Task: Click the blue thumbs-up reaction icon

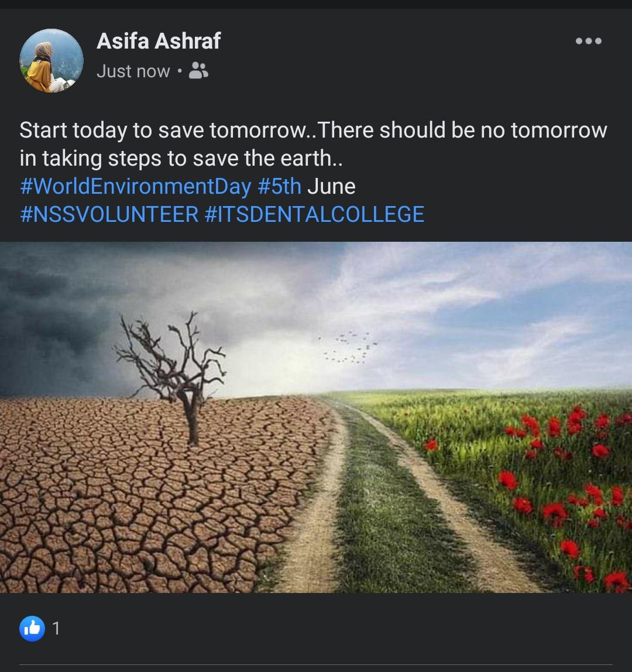Action: coord(32,628)
